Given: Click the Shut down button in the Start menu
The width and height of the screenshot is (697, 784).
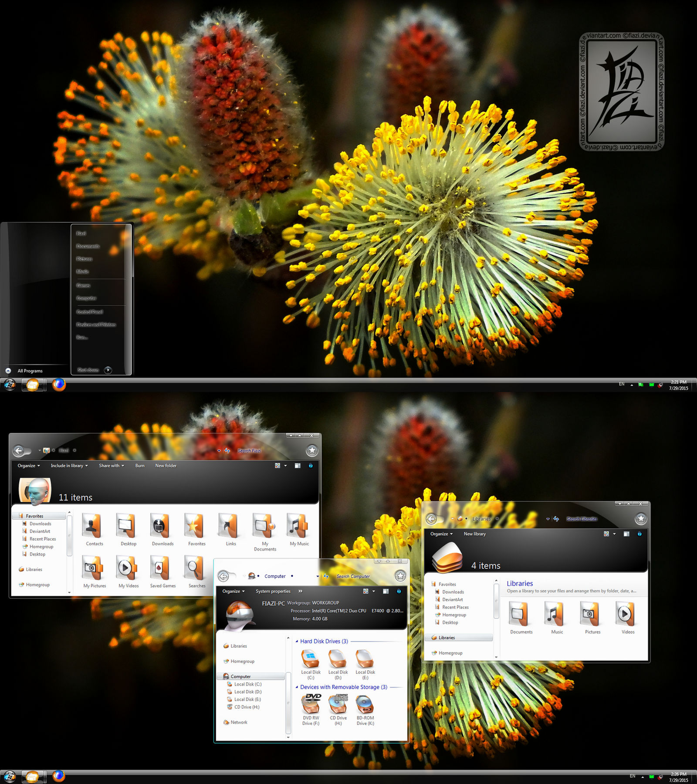Looking at the screenshot, I should [x=88, y=370].
